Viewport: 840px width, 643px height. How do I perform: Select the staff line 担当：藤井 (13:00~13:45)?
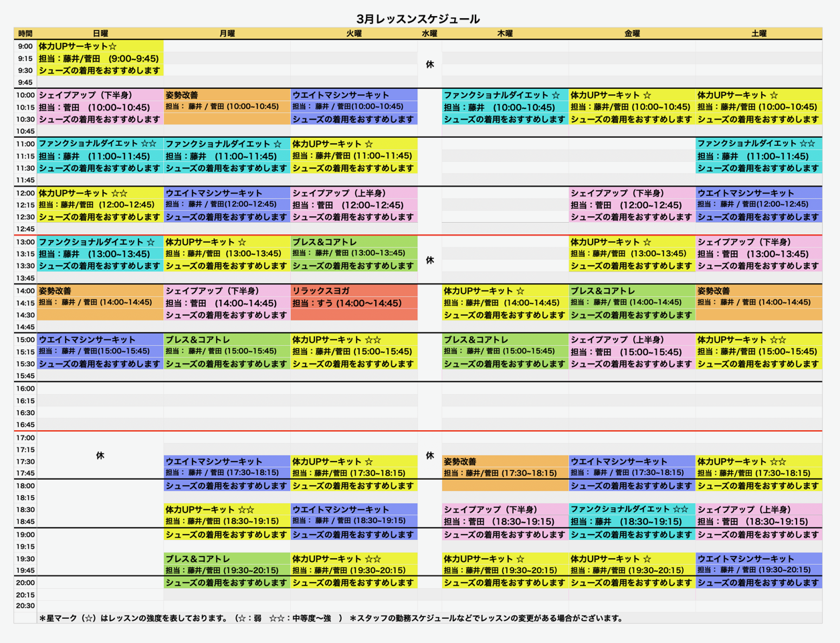pyautogui.click(x=94, y=254)
